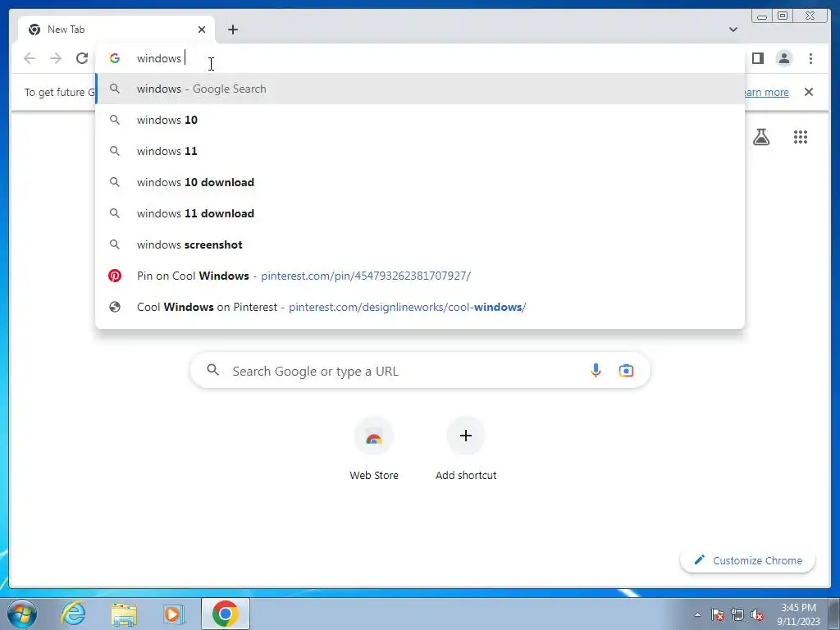Click the Google G icon in address bar
This screenshot has height=630, width=840.
[115, 58]
